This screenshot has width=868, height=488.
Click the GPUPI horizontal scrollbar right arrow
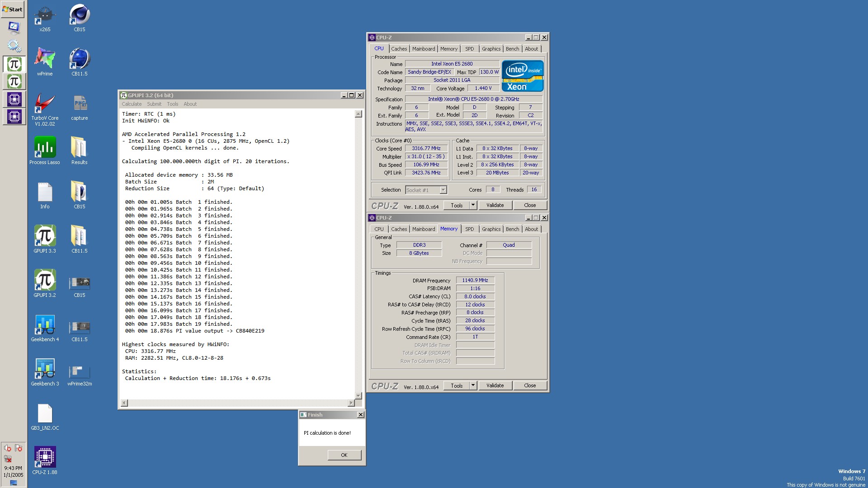(351, 403)
